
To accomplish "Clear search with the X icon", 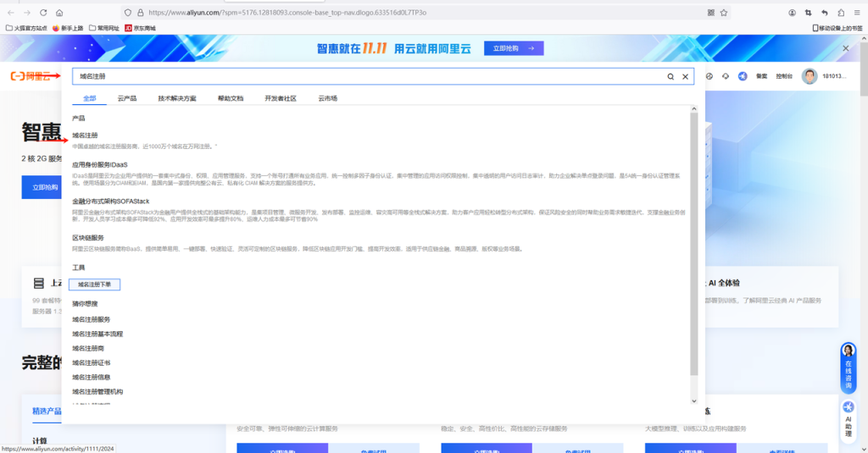I will (685, 77).
